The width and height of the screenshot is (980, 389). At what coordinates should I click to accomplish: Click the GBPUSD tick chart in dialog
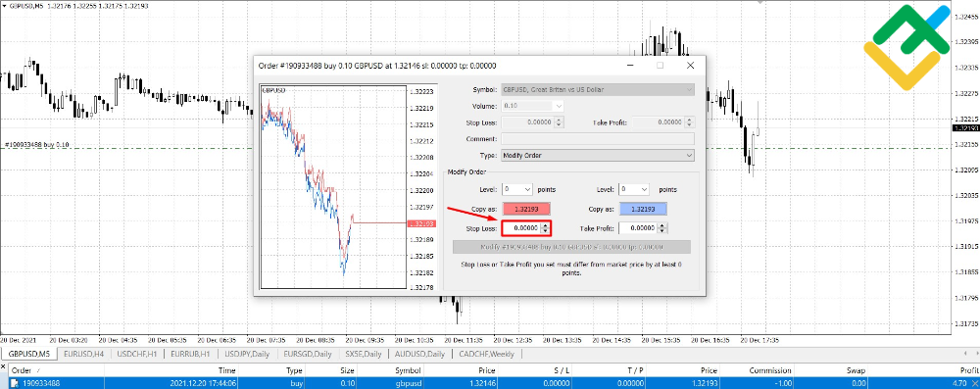[333, 187]
